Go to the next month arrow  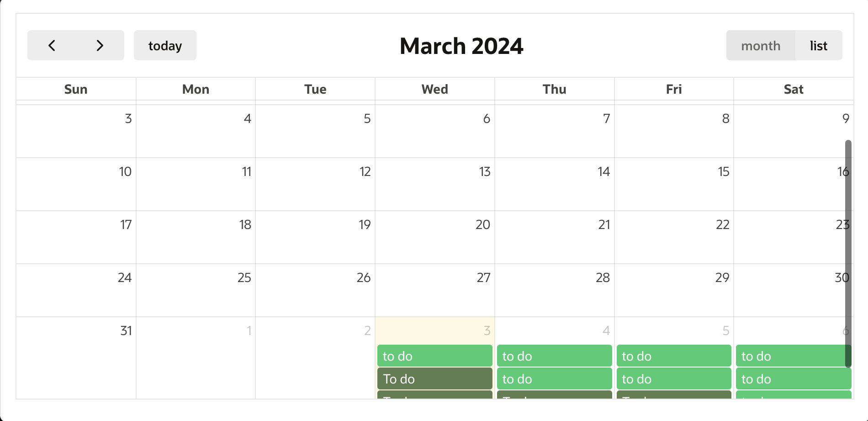tap(100, 45)
